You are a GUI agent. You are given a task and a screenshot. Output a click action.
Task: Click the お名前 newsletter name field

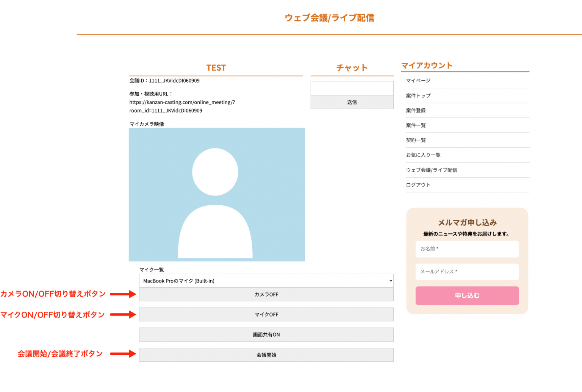[x=467, y=249]
